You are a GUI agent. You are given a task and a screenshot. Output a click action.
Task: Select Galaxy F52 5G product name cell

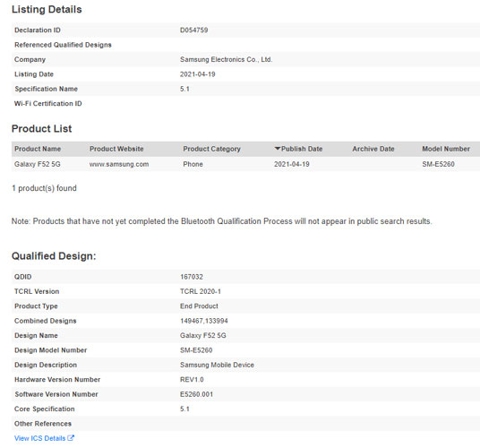38,164
